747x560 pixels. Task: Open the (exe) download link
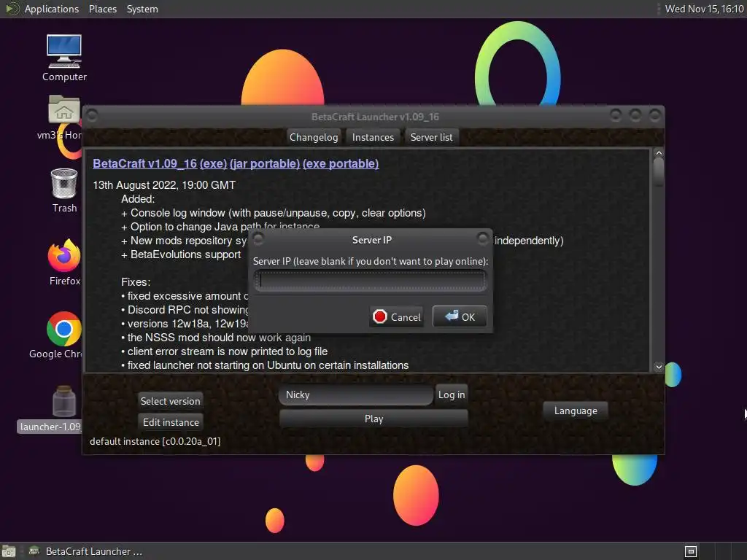click(214, 163)
